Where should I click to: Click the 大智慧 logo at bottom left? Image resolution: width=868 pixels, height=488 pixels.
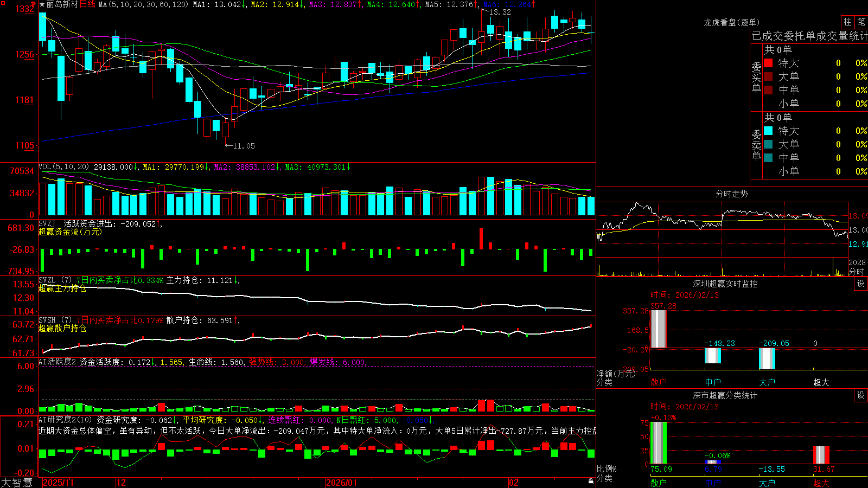pos(17,483)
